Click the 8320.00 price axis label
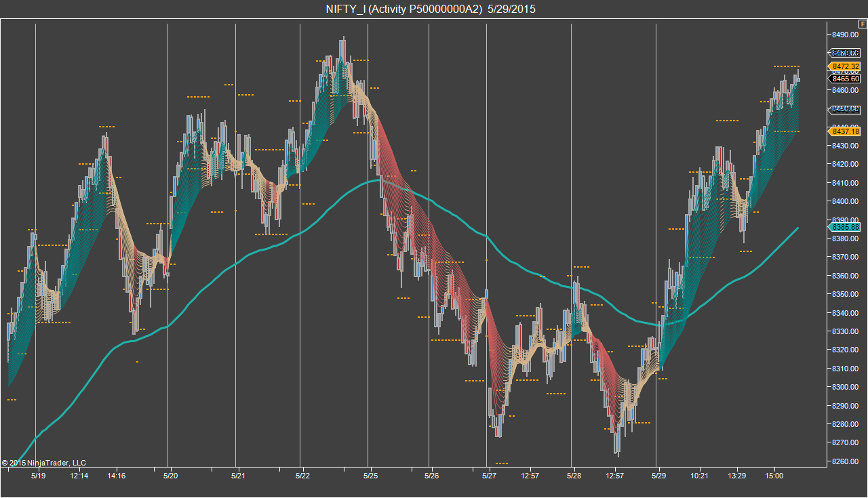The image size is (868, 498). click(846, 350)
